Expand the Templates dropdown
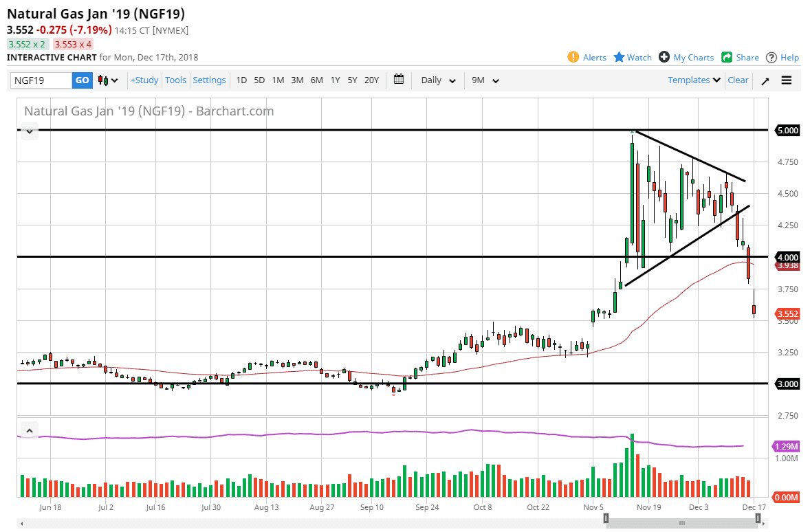 [x=694, y=80]
